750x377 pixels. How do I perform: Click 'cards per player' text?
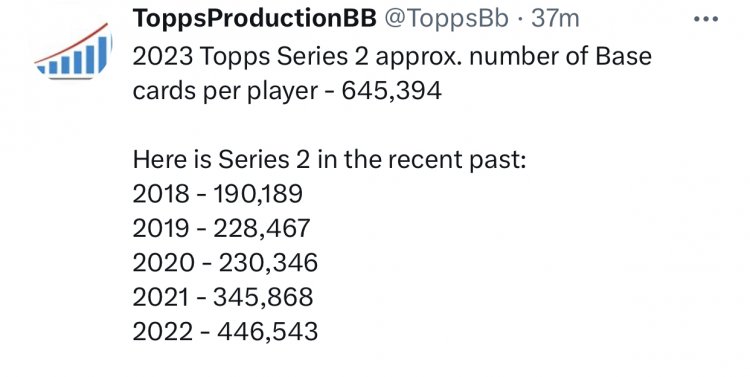coord(225,91)
